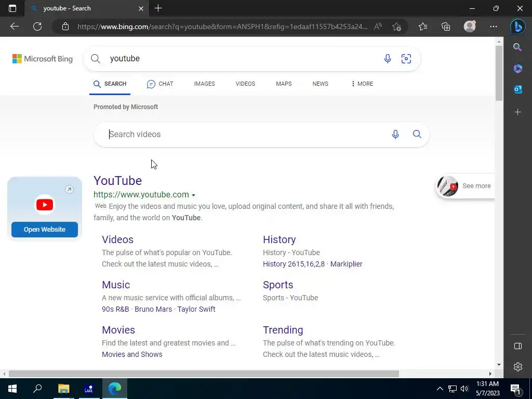Screen dimensions: 532x399
Task: Hide the sidebar with the panel icon
Action: click(x=518, y=346)
